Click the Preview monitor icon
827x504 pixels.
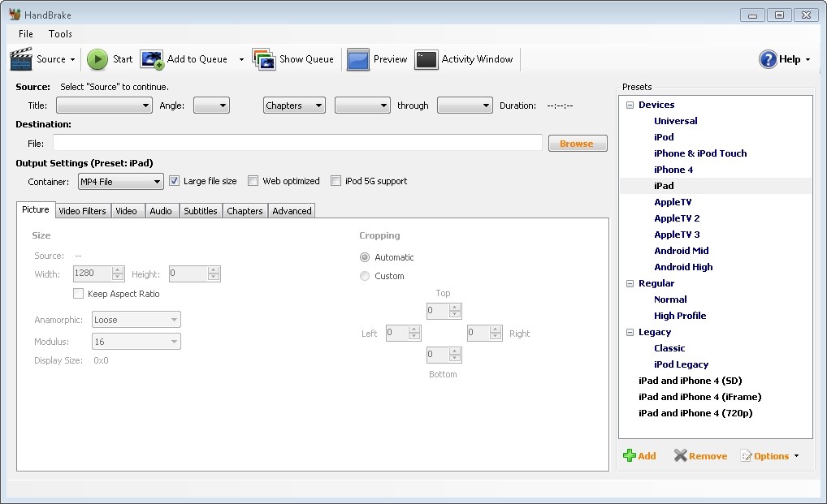357,59
